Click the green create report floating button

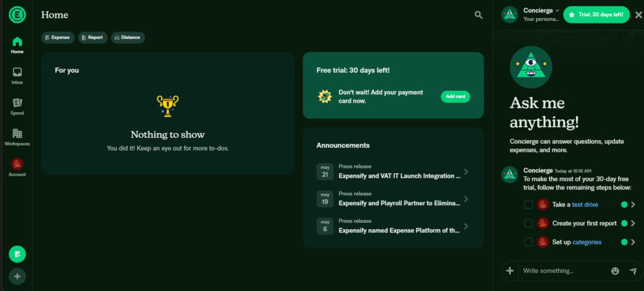pyautogui.click(x=17, y=254)
